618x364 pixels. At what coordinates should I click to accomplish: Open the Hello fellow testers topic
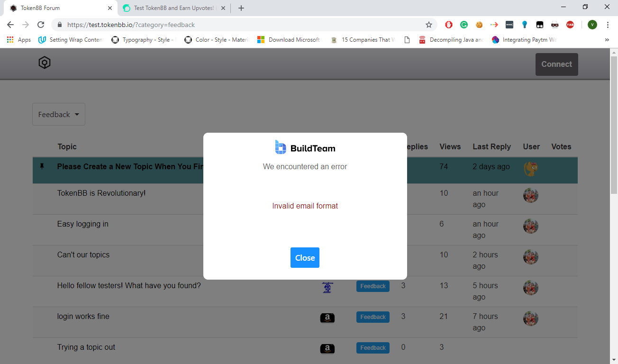(x=129, y=286)
